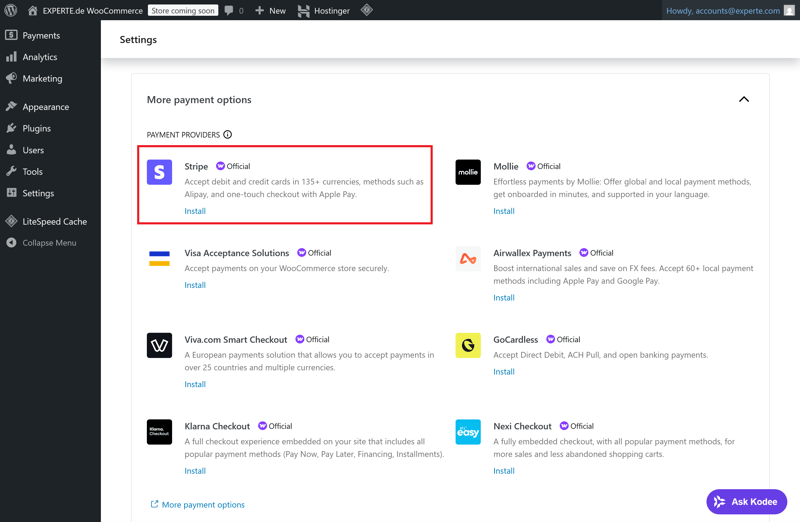The height and width of the screenshot is (522, 800).
Task: Open the comments bubble in admin bar
Action: (234, 11)
